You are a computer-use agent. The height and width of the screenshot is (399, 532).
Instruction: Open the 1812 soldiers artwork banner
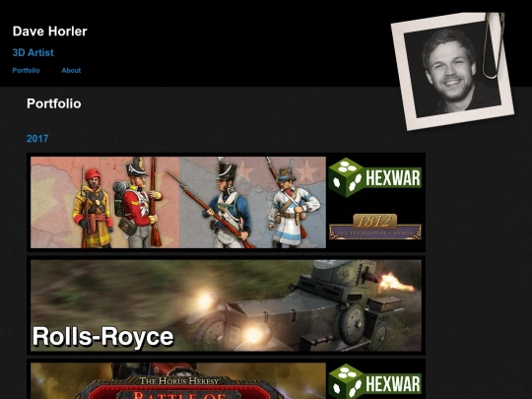click(x=178, y=202)
